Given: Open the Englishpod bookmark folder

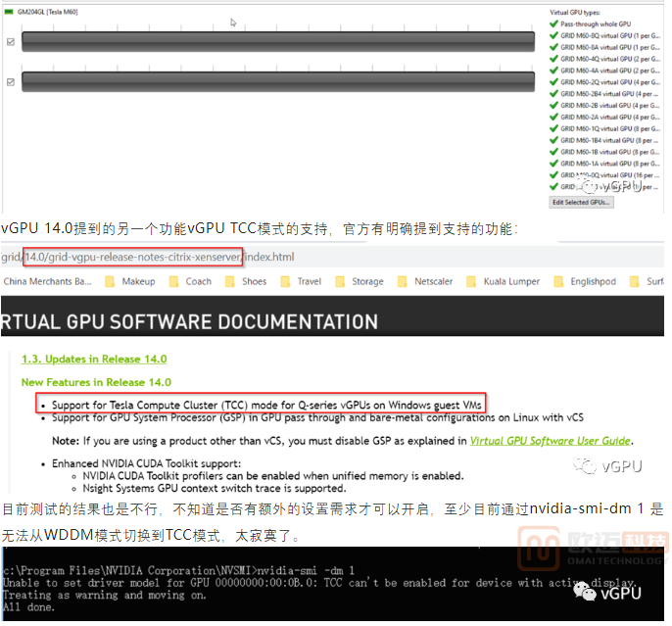Looking at the screenshot, I should [x=585, y=281].
